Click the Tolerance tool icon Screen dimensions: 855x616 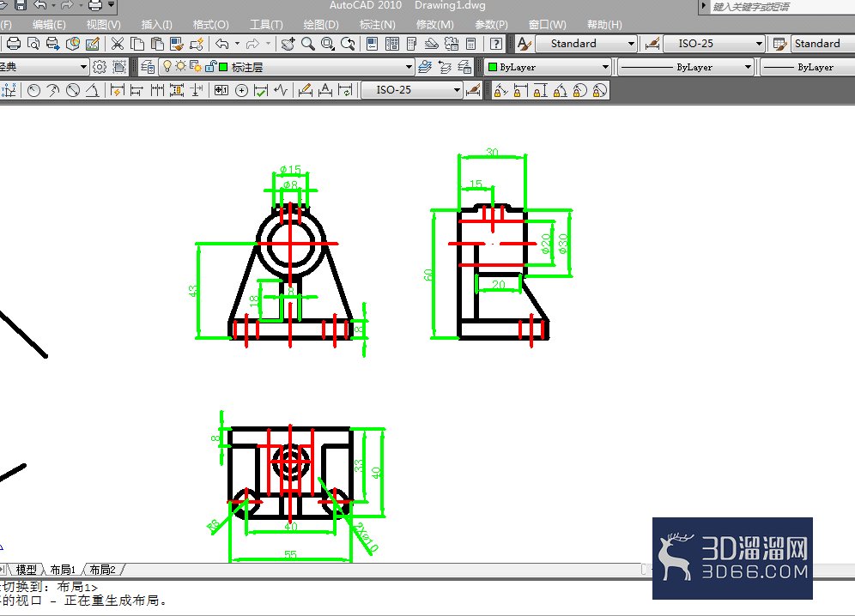point(221,90)
